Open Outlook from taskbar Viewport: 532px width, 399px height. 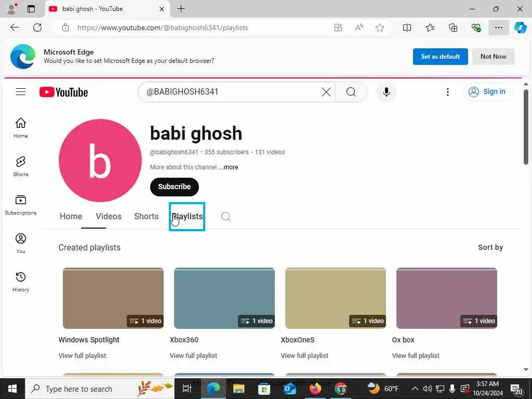pyautogui.click(x=289, y=389)
